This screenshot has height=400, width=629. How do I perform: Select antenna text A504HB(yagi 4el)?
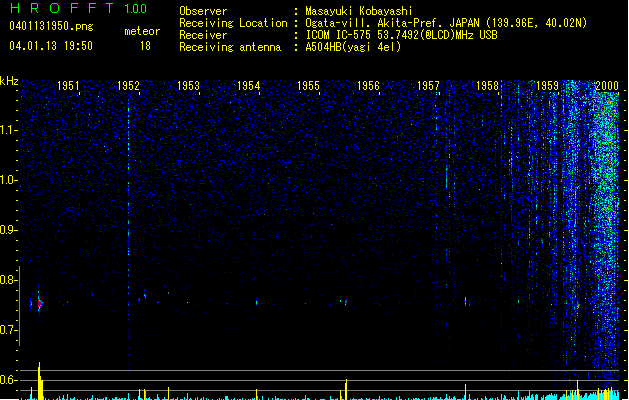pos(353,47)
